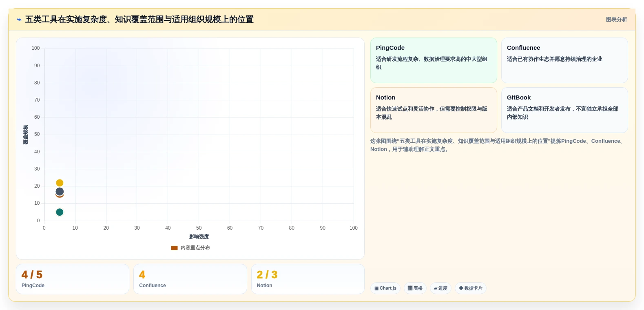Click the grid icon in 表格 chip

click(x=410, y=288)
